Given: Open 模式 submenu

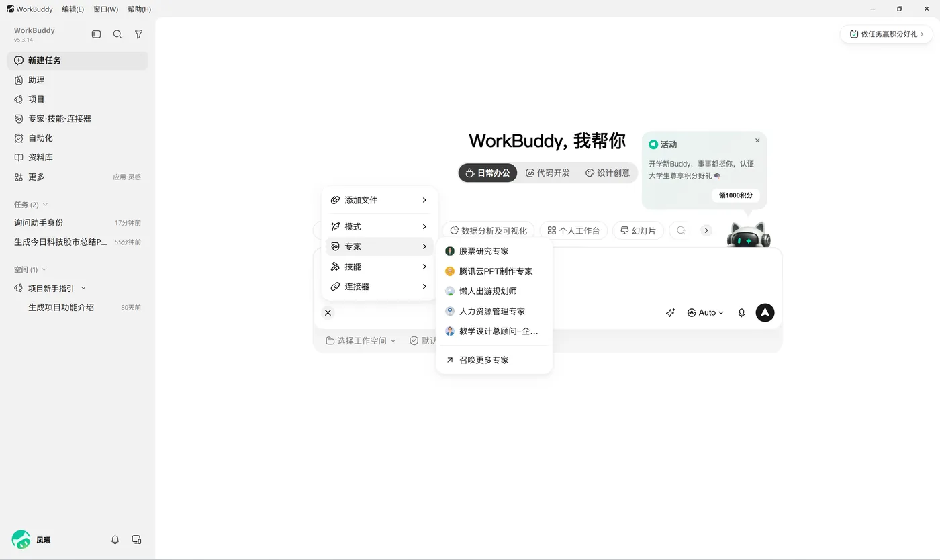Looking at the screenshot, I should coord(379,227).
